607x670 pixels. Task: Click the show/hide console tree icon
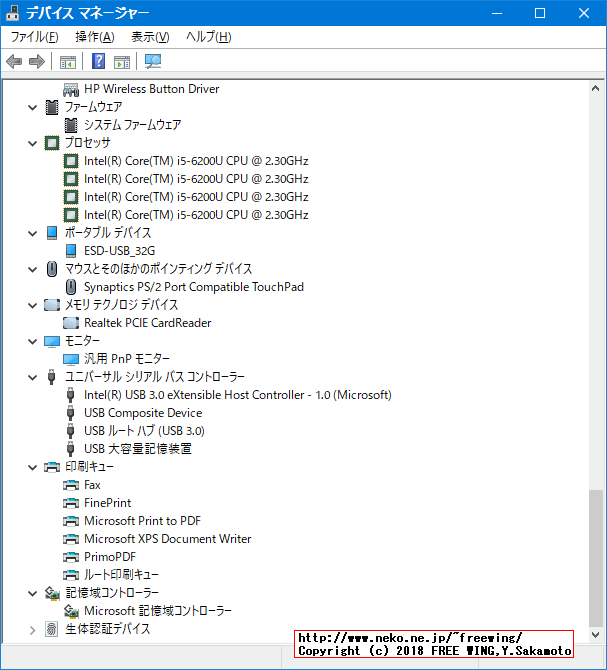[68, 62]
